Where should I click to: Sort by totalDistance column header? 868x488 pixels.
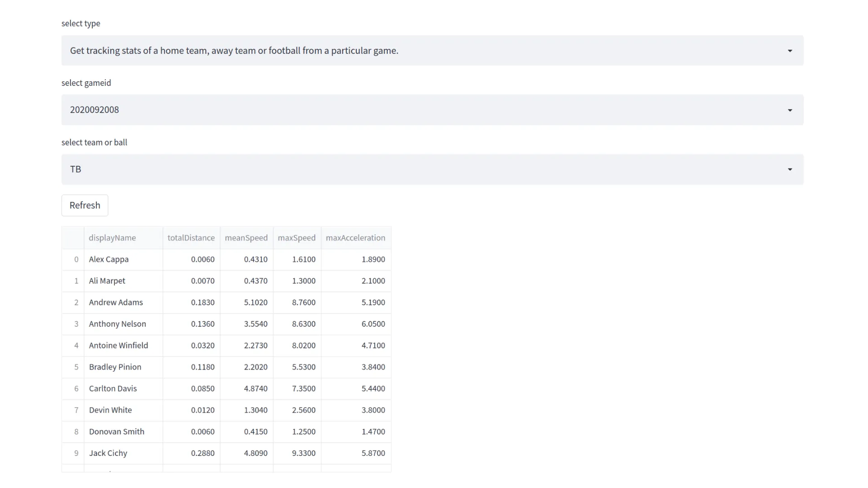click(191, 238)
